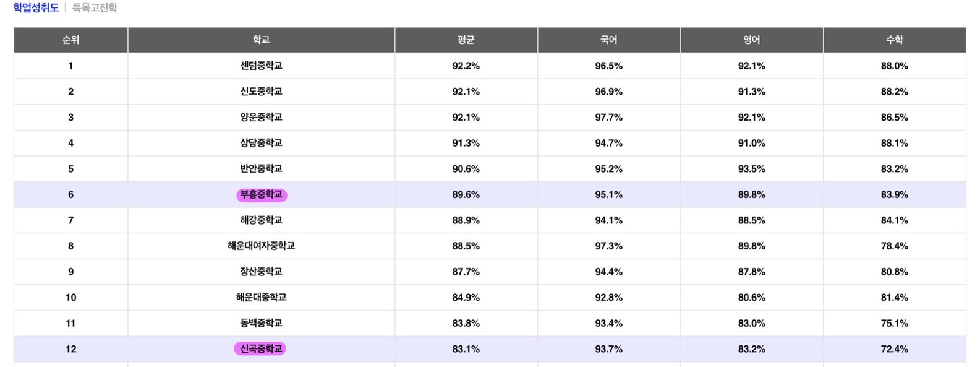Sort table by 평균 column
Viewport: 980px width, 367px height.
(466, 40)
